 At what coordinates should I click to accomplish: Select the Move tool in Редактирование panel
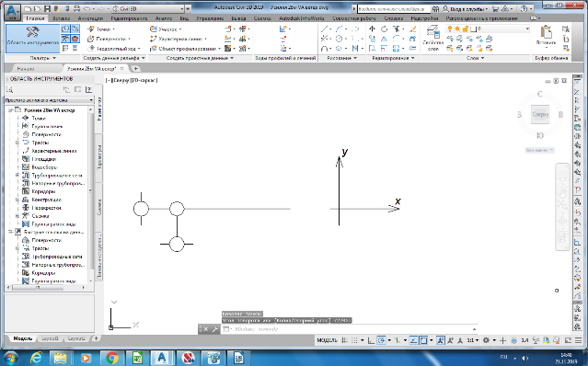[372, 29]
